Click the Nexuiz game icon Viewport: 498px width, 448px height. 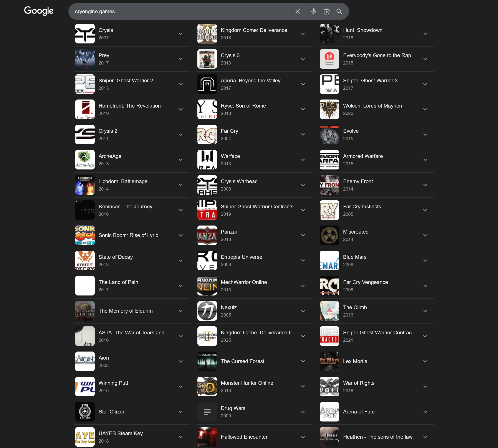(207, 311)
